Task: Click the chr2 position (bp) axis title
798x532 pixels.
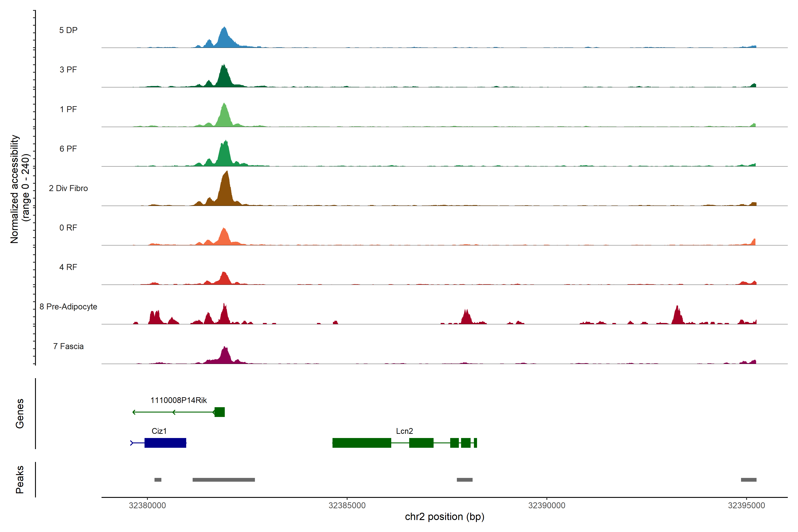Action: [x=444, y=517]
